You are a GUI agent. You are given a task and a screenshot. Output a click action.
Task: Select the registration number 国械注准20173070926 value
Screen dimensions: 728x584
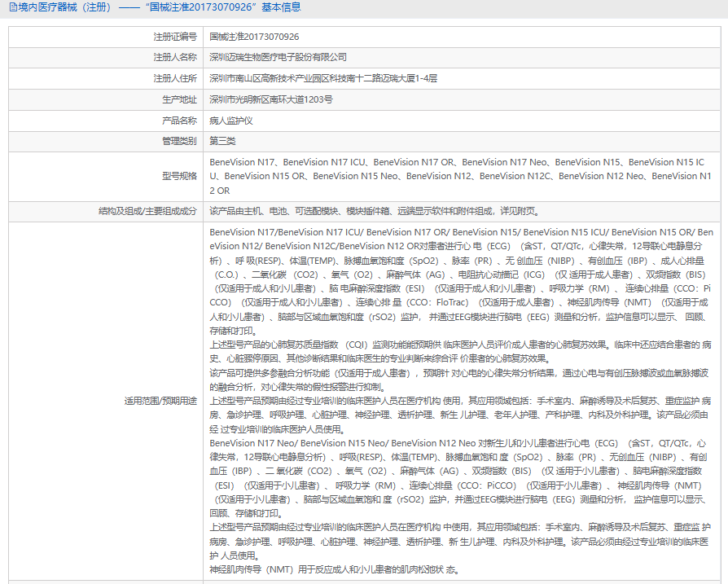(x=254, y=37)
